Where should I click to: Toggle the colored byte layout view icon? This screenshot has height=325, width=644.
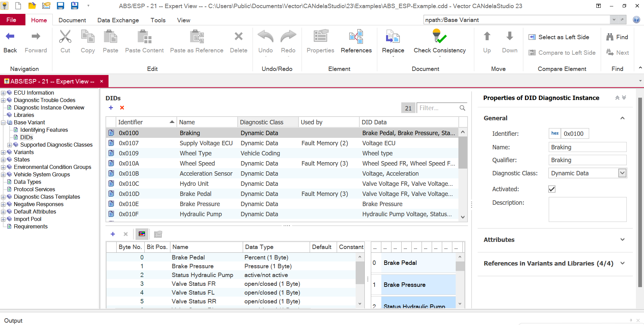click(x=142, y=234)
